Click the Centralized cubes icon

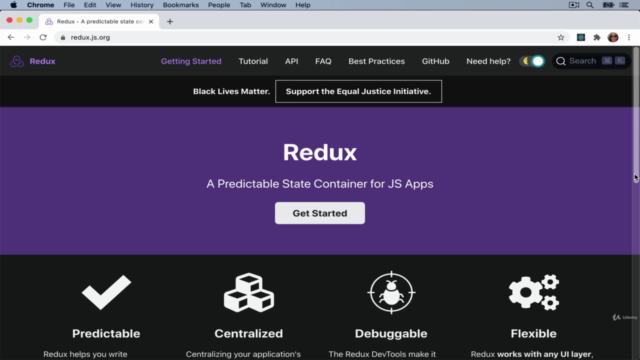(x=249, y=293)
